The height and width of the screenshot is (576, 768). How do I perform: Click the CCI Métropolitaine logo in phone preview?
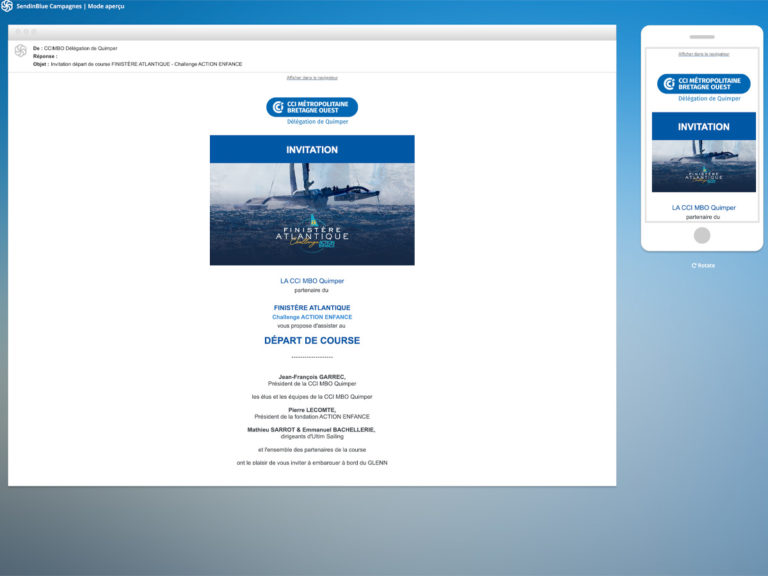[x=703, y=83]
